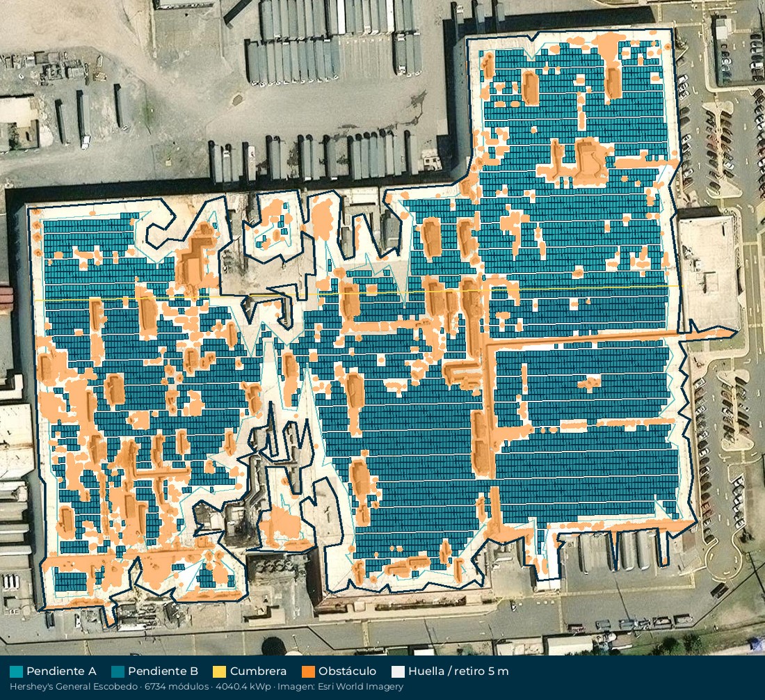
Task: Click the Pendiente A teal legend swatch
Action: (x=16, y=671)
